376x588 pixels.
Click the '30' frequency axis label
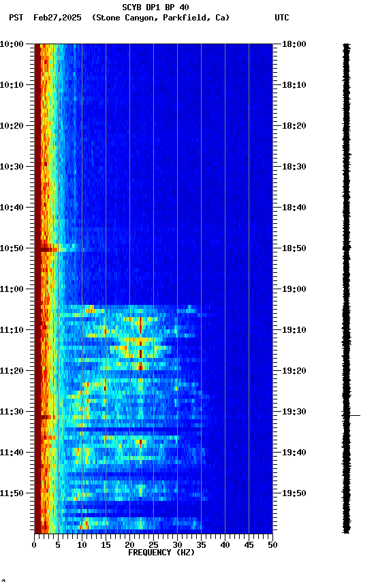tap(177, 545)
